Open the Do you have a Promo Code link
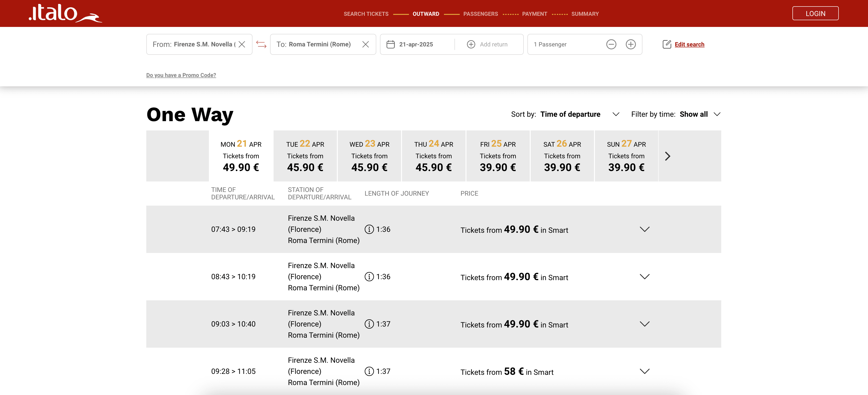The image size is (868, 395). coord(181,75)
